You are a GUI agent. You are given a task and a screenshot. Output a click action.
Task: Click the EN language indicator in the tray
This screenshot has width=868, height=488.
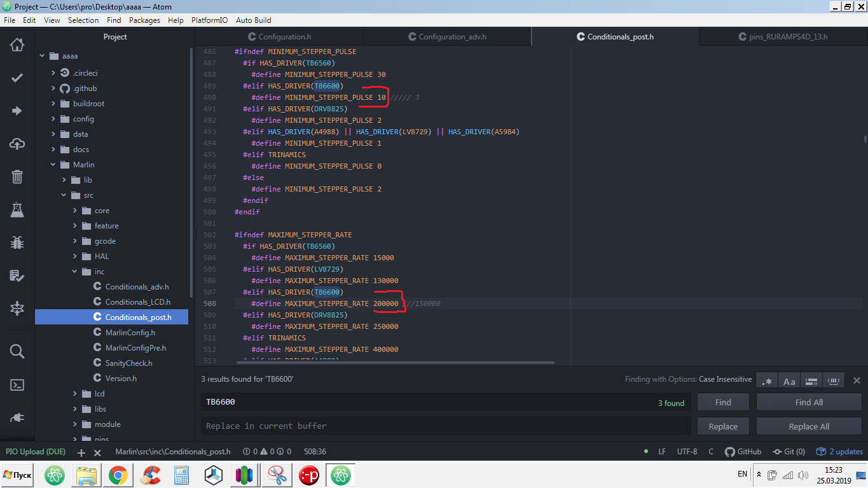(742, 474)
